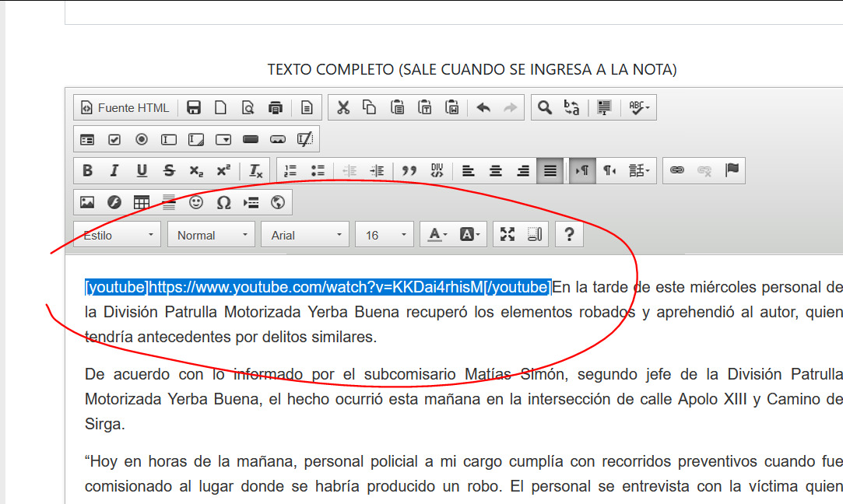Insert Flash object

coord(114,202)
